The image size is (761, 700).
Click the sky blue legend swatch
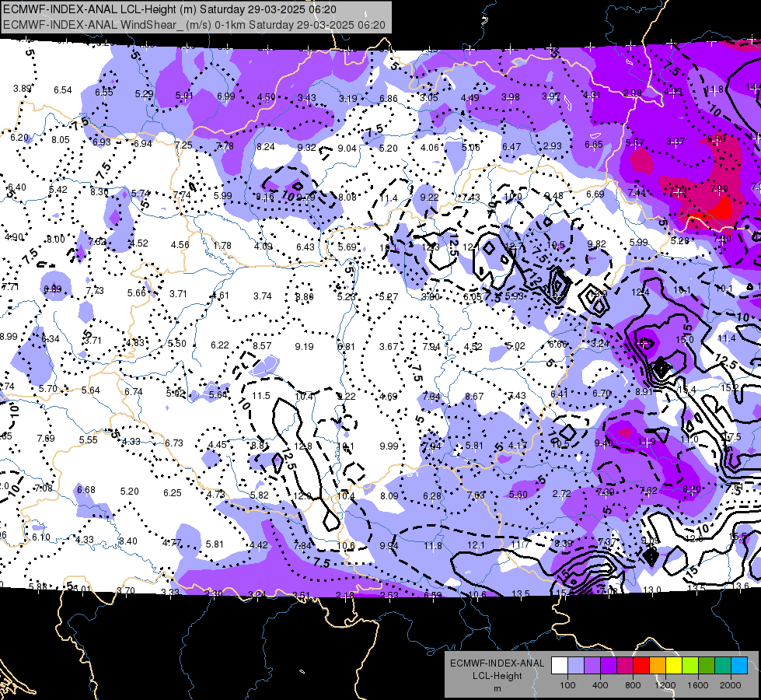[740, 666]
